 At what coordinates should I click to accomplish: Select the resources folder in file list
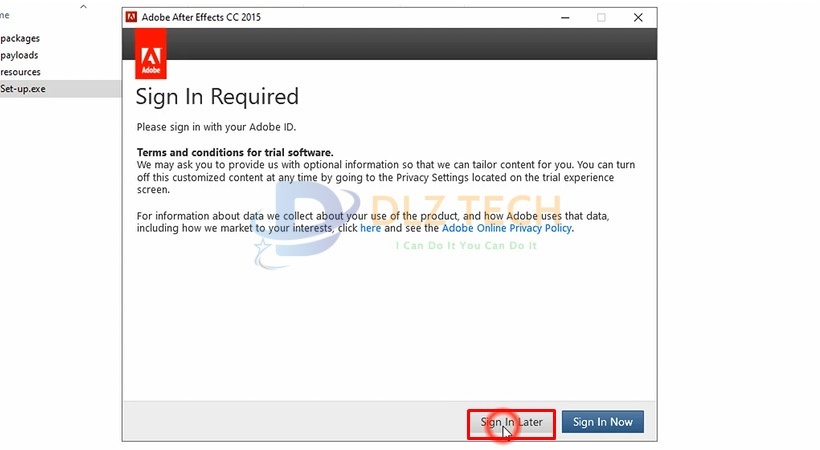(20, 72)
